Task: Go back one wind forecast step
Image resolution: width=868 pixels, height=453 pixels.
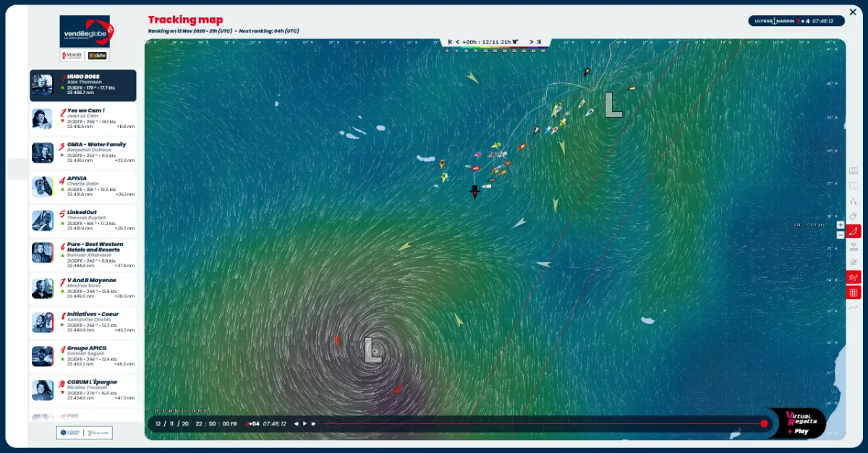Action: tap(457, 42)
